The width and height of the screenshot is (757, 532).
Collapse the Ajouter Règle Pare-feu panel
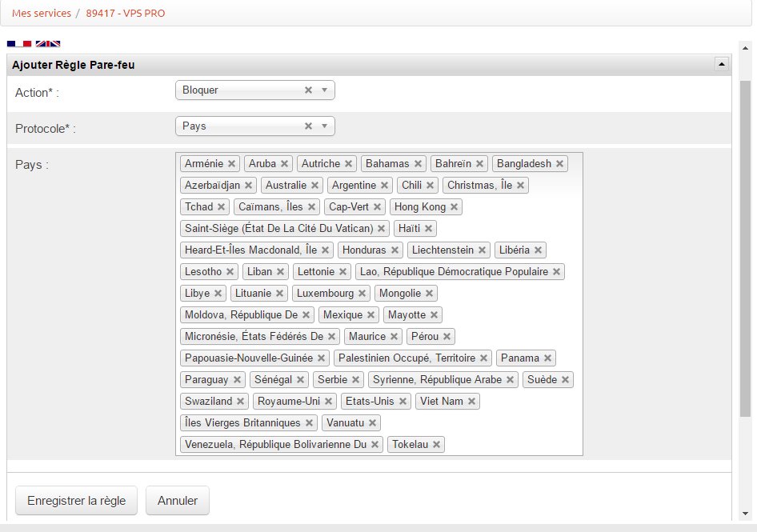(722, 64)
